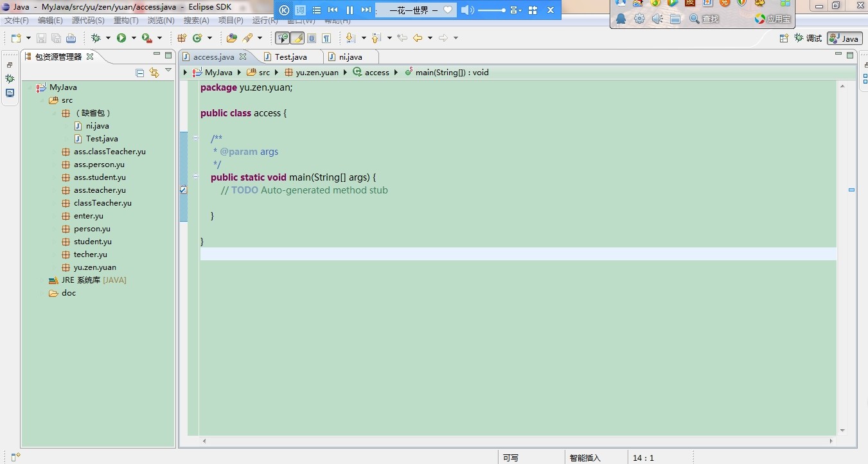Toggle Link with Editor in the package explorer
868x464 pixels.
click(154, 73)
